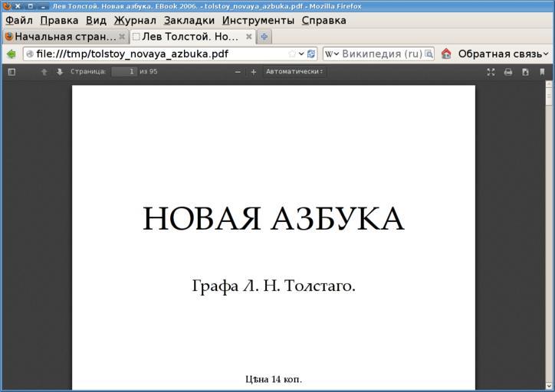Open the PDF viewer bookmark icon
The image size is (555, 392).
click(x=542, y=72)
